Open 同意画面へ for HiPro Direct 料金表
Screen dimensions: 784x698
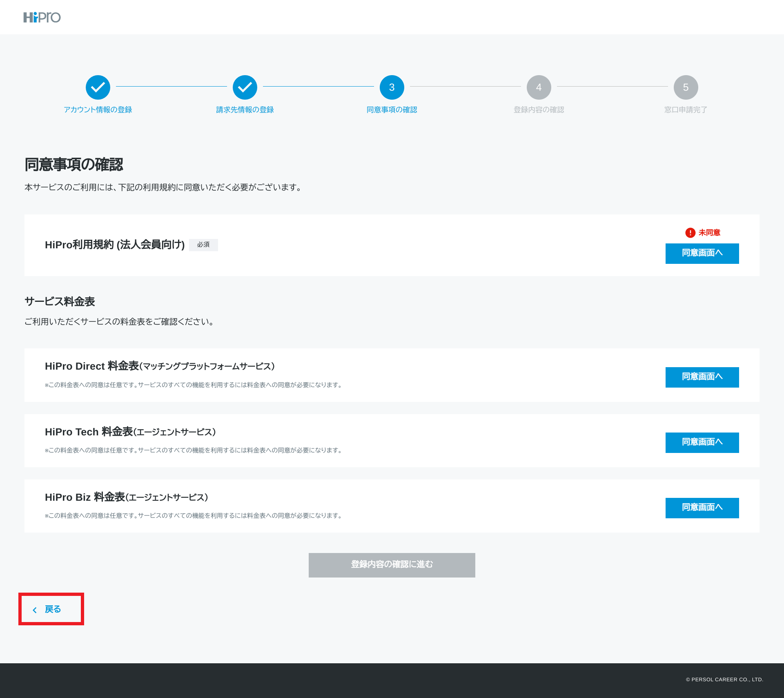point(702,377)
